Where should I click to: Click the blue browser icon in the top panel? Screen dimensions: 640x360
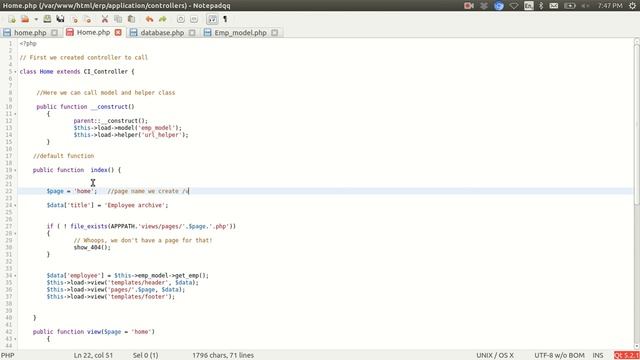[499, 6]
